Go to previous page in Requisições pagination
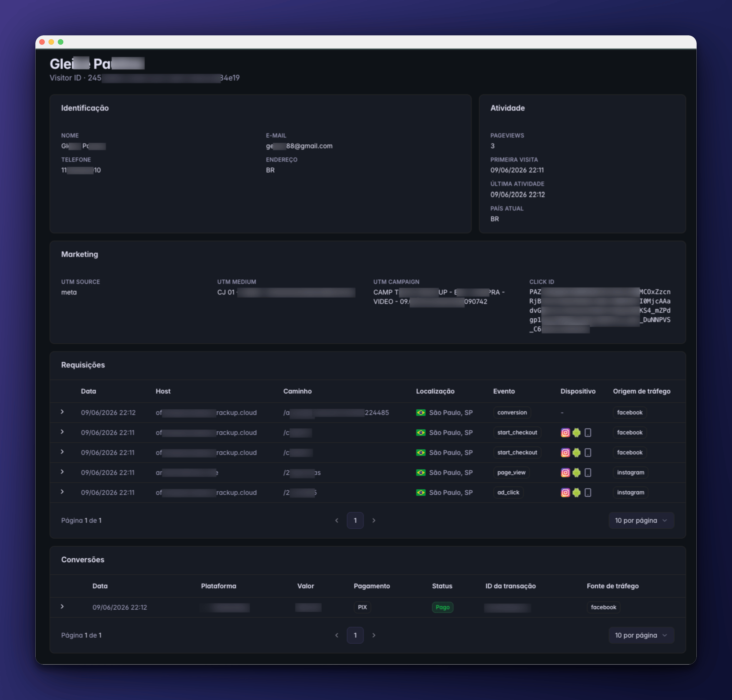Screen dimensions: 732x700 tap(337, 520)
